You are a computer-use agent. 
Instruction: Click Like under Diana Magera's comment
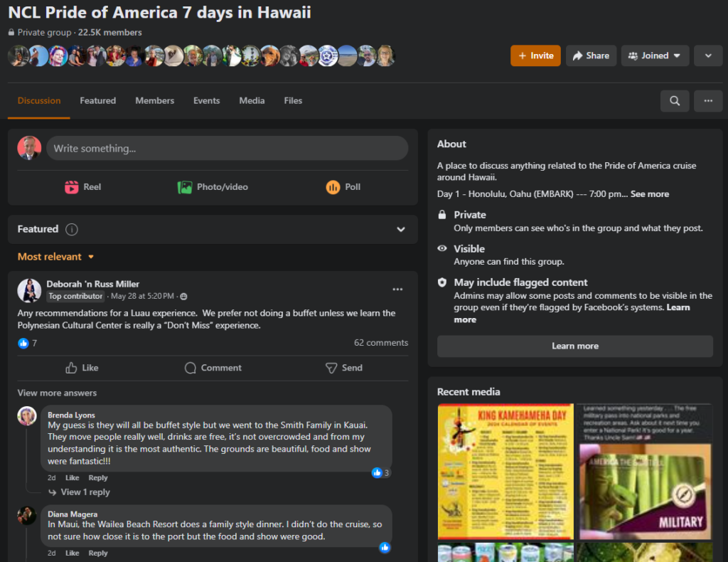click(x=72, y=553)
